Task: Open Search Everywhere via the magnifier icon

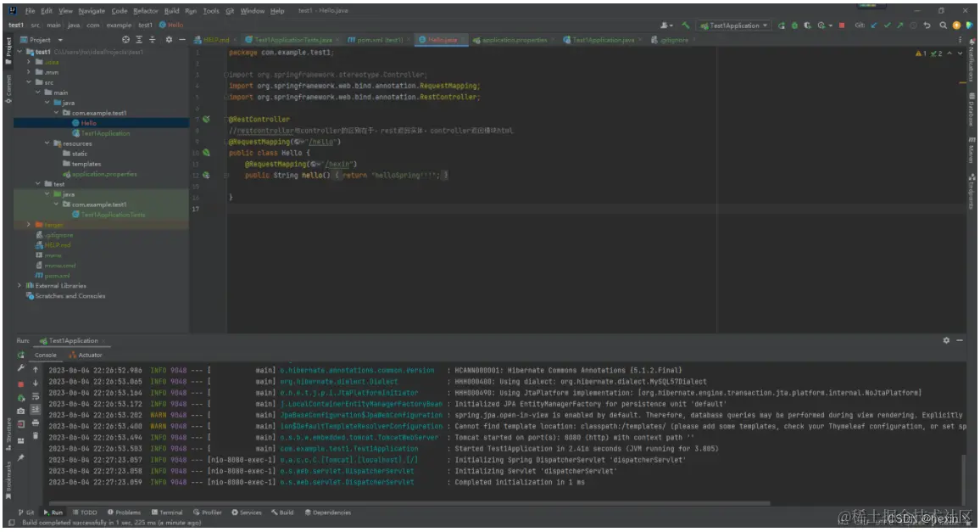Action: point(944,25)
